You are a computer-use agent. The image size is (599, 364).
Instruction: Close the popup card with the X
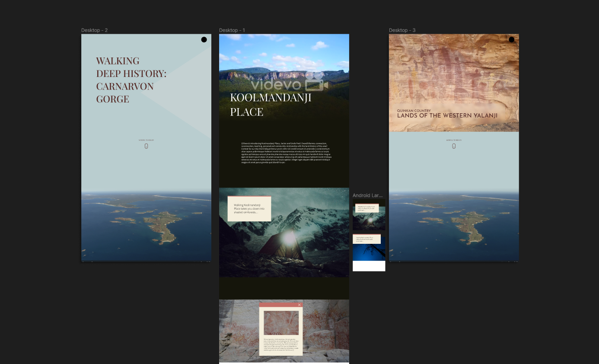click(x=299, y=305)
